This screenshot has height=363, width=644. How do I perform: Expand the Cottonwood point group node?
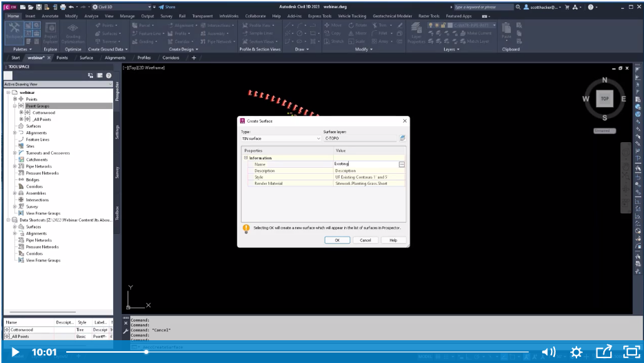click(21, 112)
